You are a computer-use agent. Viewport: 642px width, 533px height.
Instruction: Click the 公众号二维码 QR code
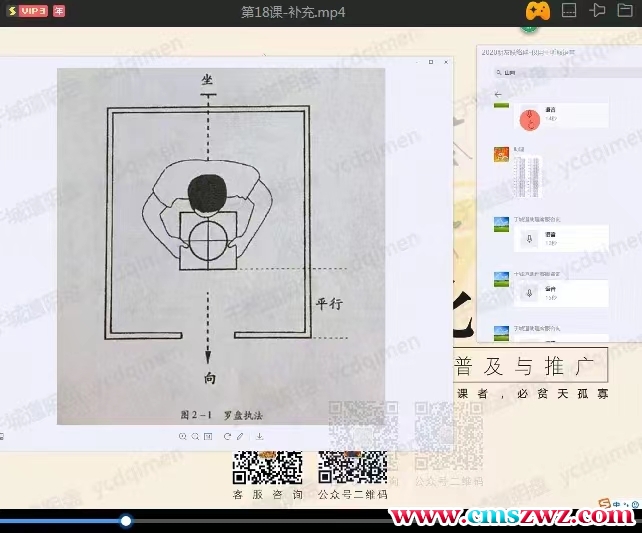(352, 468)
